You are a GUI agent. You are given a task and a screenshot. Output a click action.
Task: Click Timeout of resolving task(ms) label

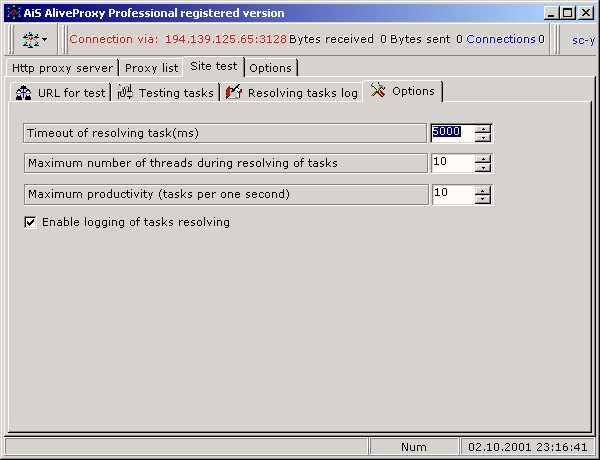click(225, 133)
